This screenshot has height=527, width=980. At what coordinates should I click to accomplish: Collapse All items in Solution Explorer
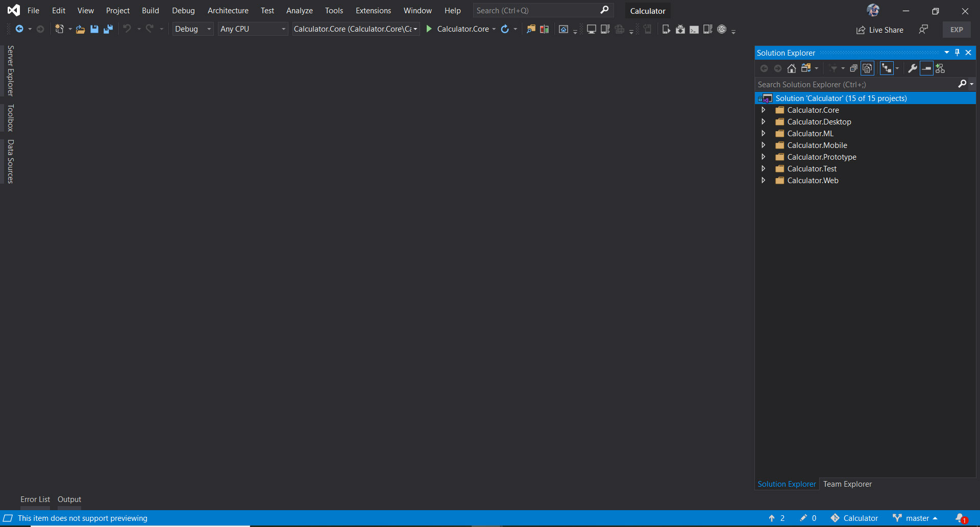[926, 68]
